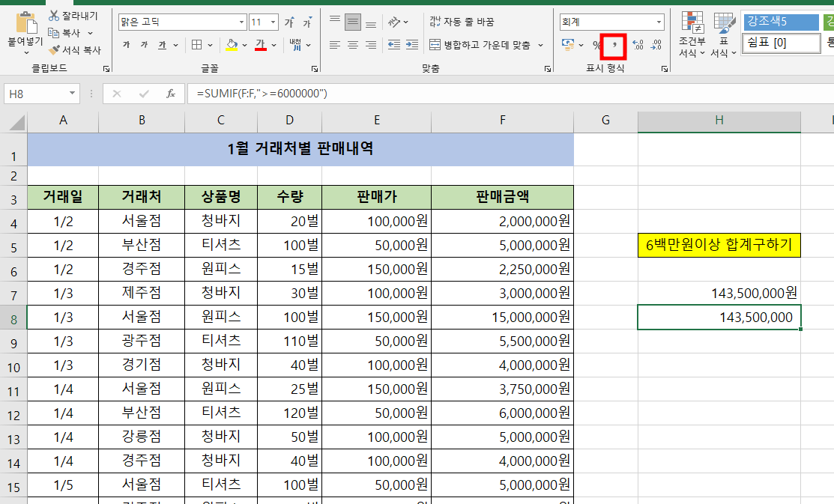Click the formula bar cancel X icon

tap(116, 94)
